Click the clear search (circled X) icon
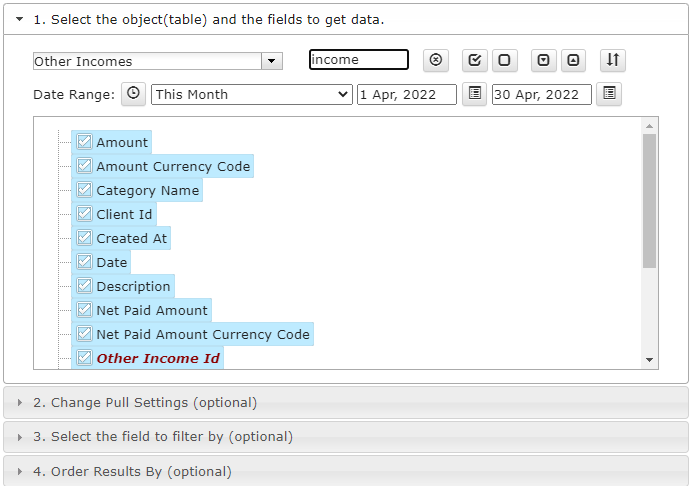This screenshot has width=693, height=486. [x=436, y=60]
